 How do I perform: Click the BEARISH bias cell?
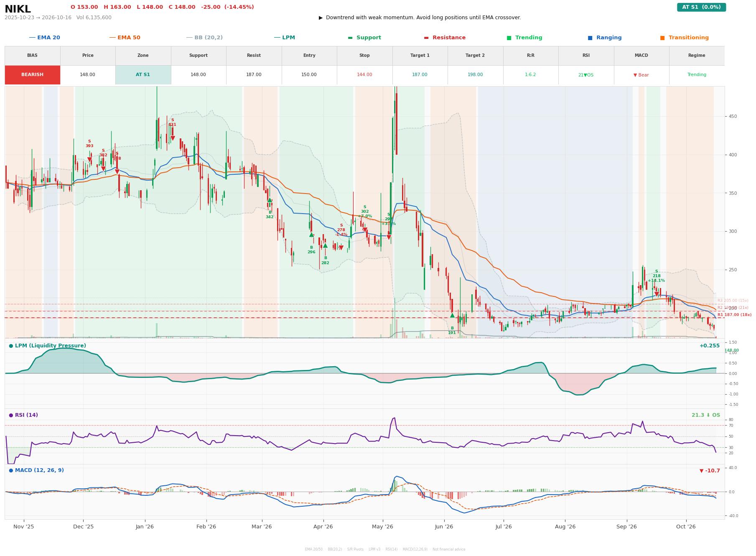click(33, 75)
